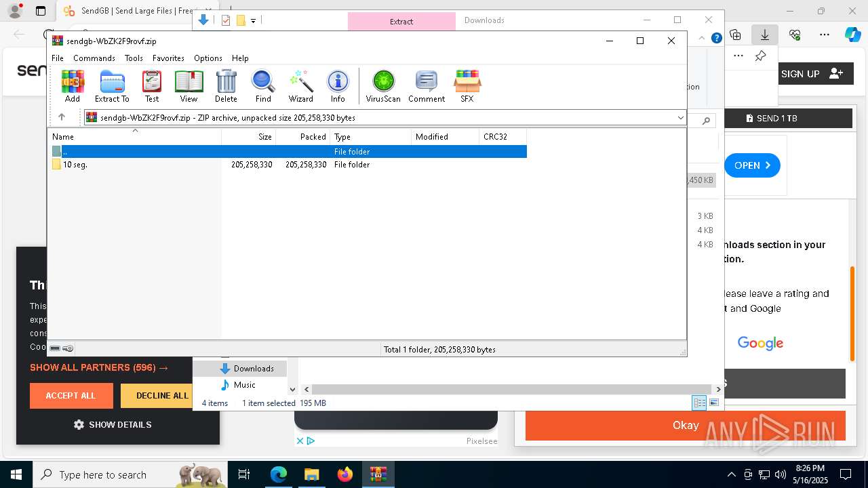Launch the Wizard wand tool
The width and height of the screenshot is (868, 488).
coord(300,86)
